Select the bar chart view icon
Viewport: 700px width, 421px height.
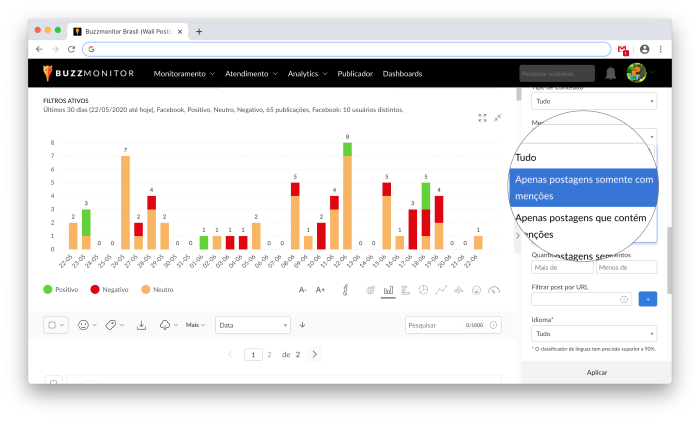pos(388,290)
